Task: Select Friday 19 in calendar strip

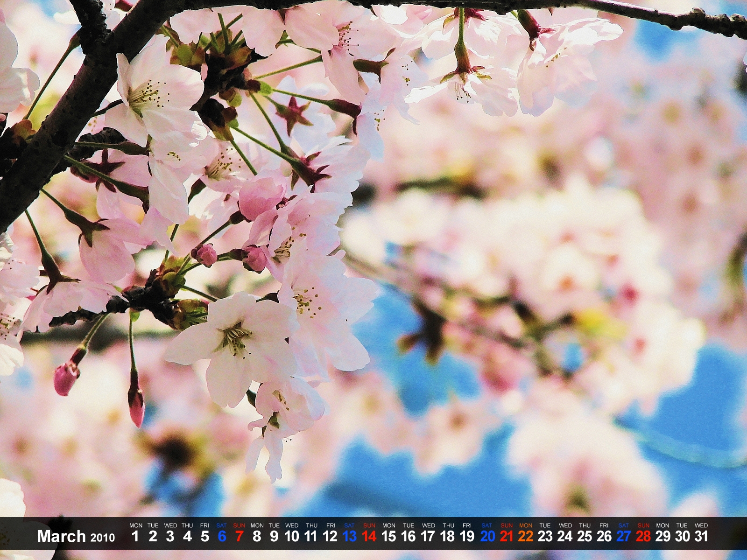Action: 467,536
